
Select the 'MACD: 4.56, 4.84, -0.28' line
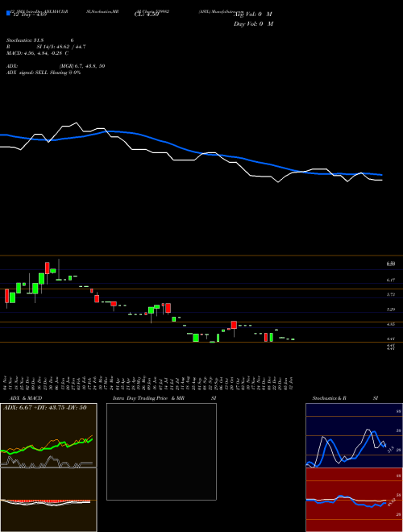(35, 53)
